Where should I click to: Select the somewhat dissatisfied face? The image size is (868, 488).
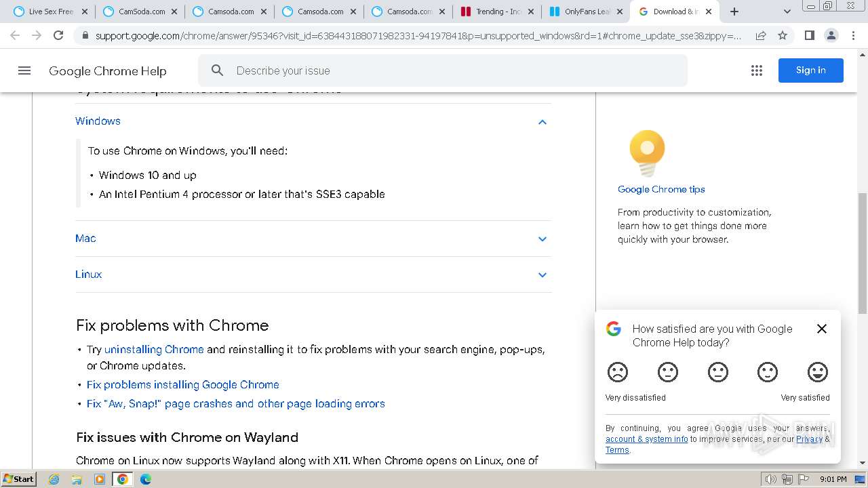pyautogui.click(x=668, y=372)
